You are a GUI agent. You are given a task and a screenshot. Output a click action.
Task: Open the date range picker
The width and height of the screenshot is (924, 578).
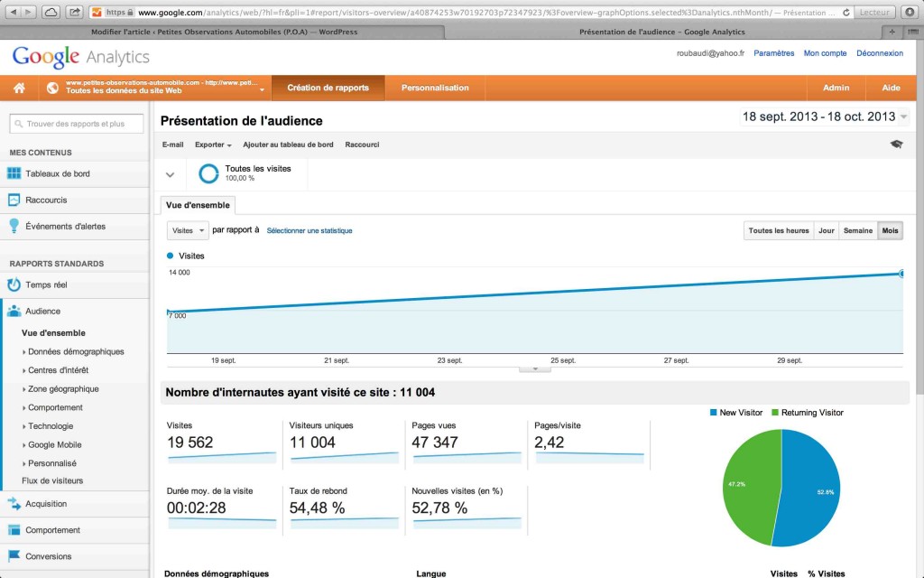[x=824, y=117]
